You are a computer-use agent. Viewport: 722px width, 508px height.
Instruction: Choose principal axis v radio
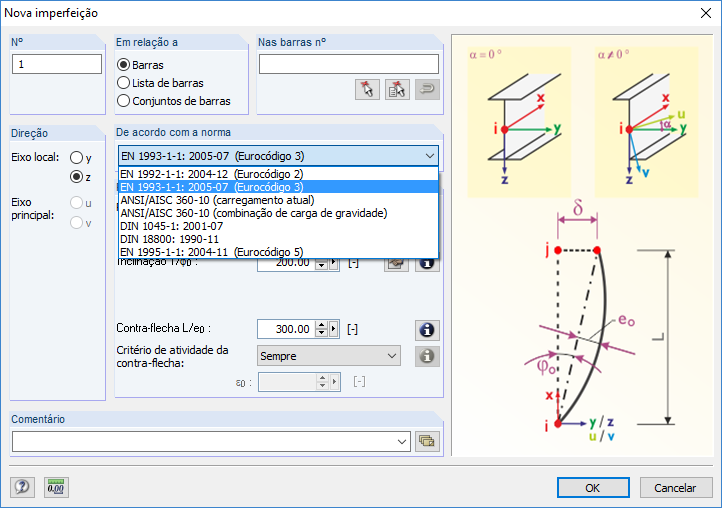click(76, 223)
